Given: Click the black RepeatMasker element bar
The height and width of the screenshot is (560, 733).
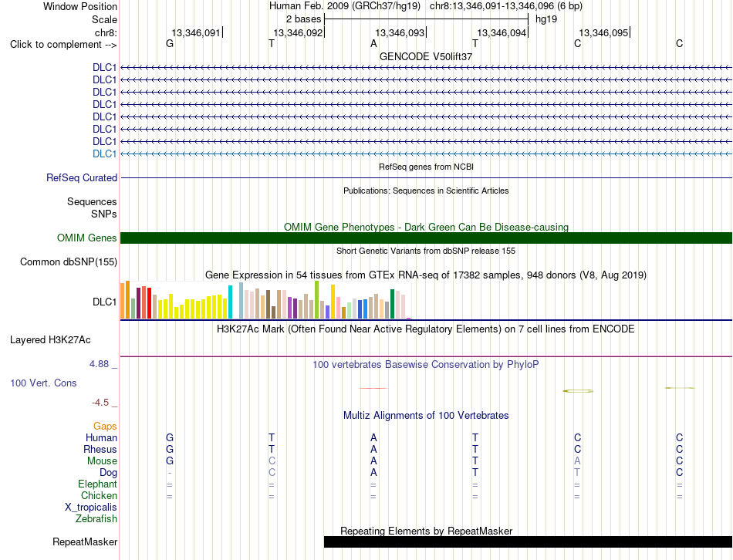Looking at the screenshot, I should click(528, 541).
